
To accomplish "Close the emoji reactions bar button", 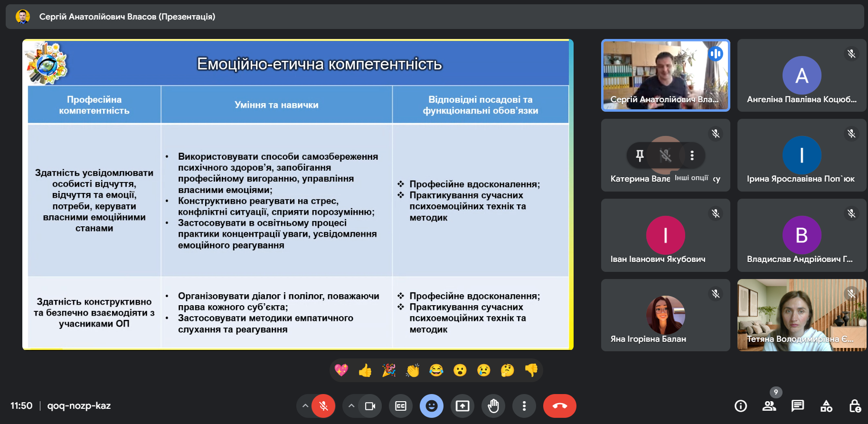I will (x=432, y=406).
